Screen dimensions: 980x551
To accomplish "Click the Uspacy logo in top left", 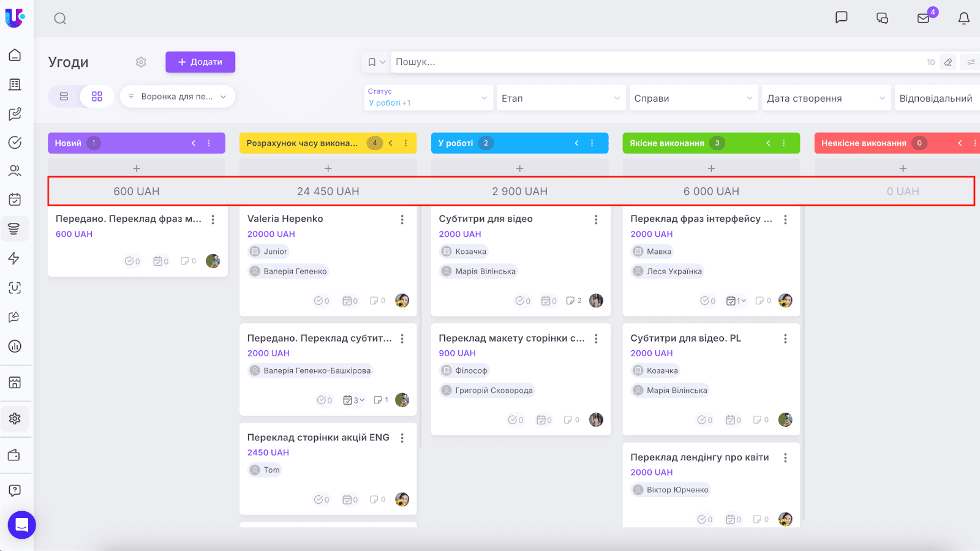I will coord(15,18).
